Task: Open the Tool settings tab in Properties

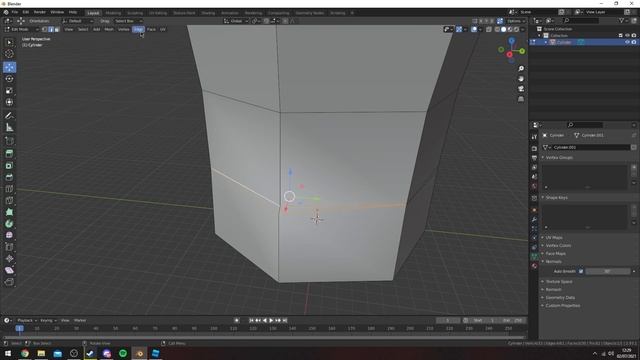Action: pos(534,137)
